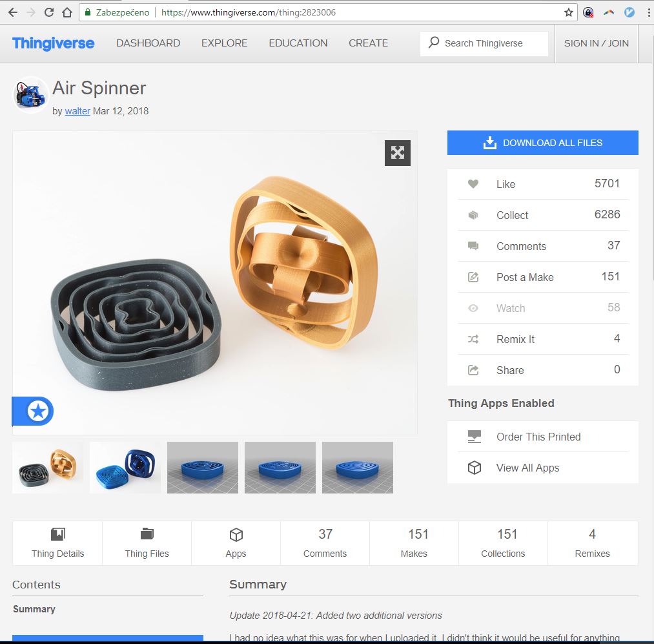The width and height of the screenshot is (654, 644).
Task: Click the Post a Make pencil icon
Action: 473,277
